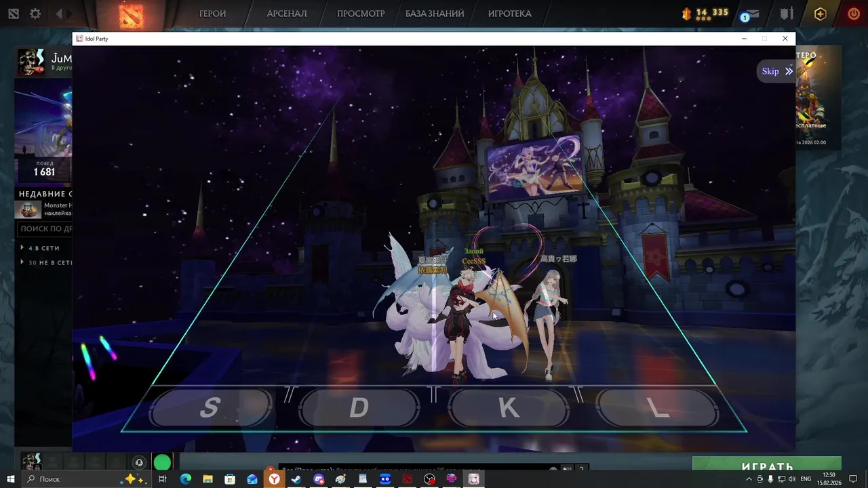The height and width of the screenshot is (488, 868).
Task: Open Outlook mail from taskbar
Action: tap(252, 479)
